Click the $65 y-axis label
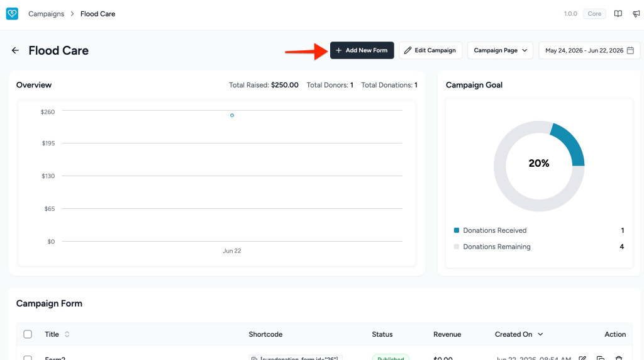644x360 pixels. (x=49, y=209)
